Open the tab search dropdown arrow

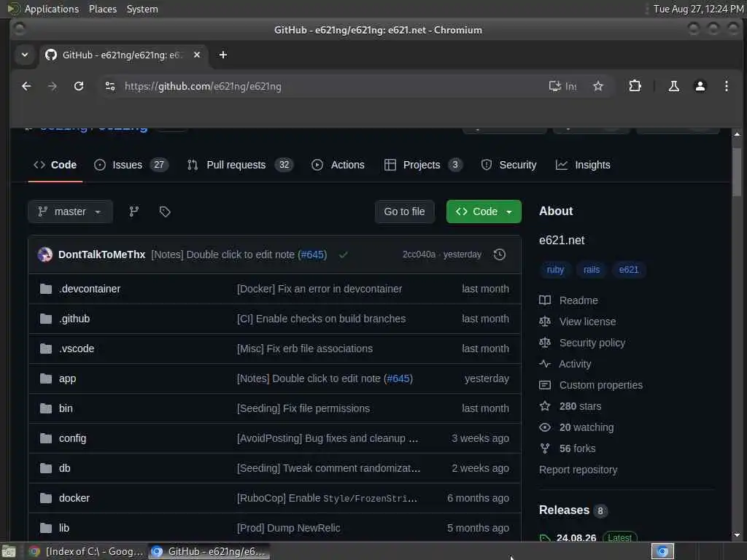(x=25, y=55)
